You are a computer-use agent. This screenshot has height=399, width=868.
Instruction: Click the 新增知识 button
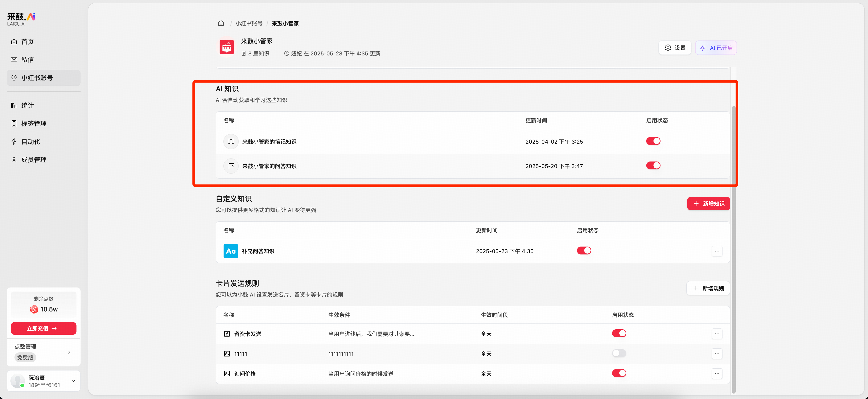pos(708,204)
